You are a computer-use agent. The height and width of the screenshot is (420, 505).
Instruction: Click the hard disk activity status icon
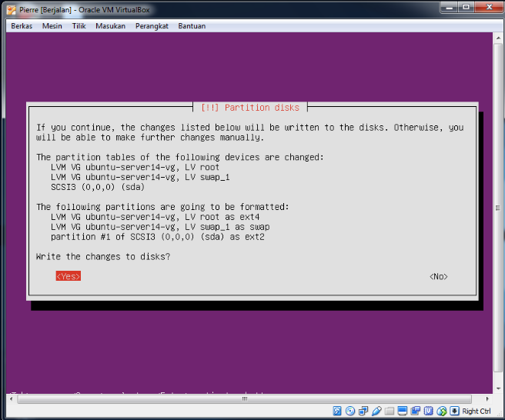pyautogui.click(x=337, y=411)
